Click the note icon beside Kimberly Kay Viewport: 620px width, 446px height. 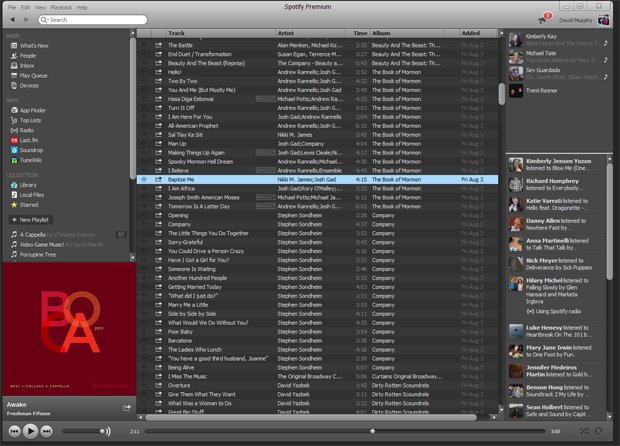tap(605, 43)
